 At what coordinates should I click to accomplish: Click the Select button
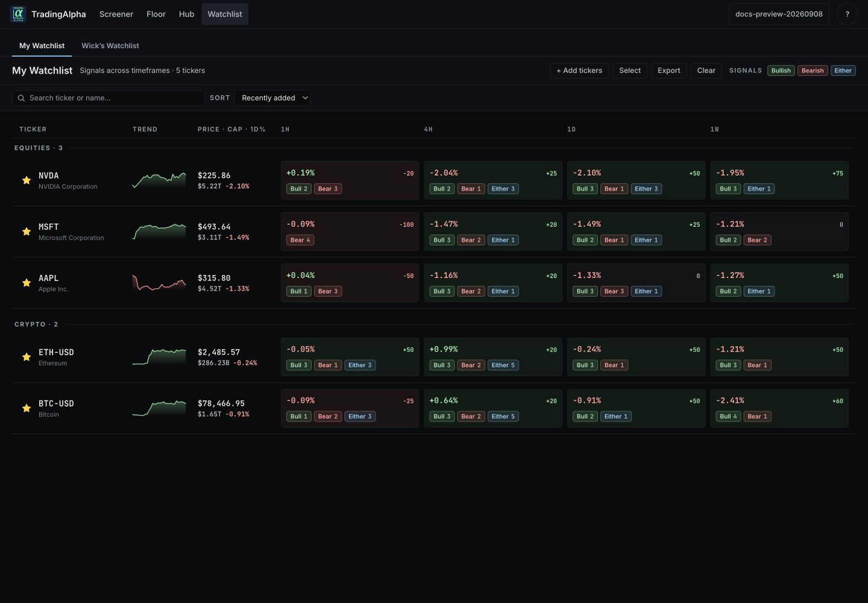[630, 71]
